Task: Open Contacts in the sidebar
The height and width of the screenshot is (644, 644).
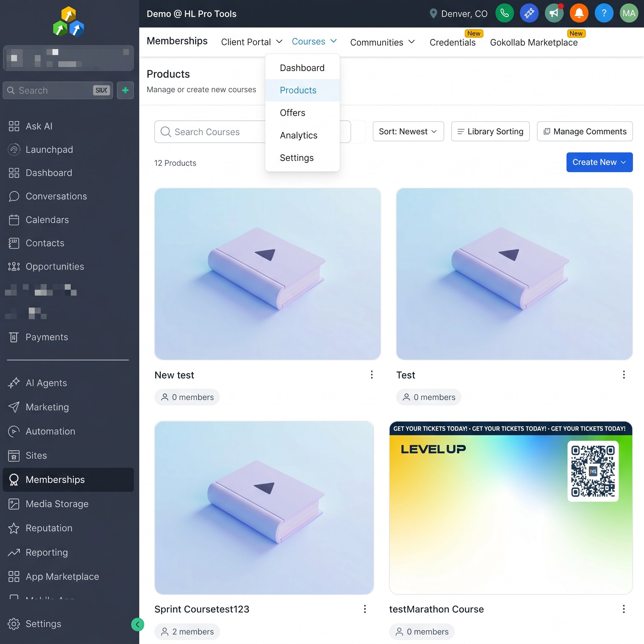Action: (45, 243)
